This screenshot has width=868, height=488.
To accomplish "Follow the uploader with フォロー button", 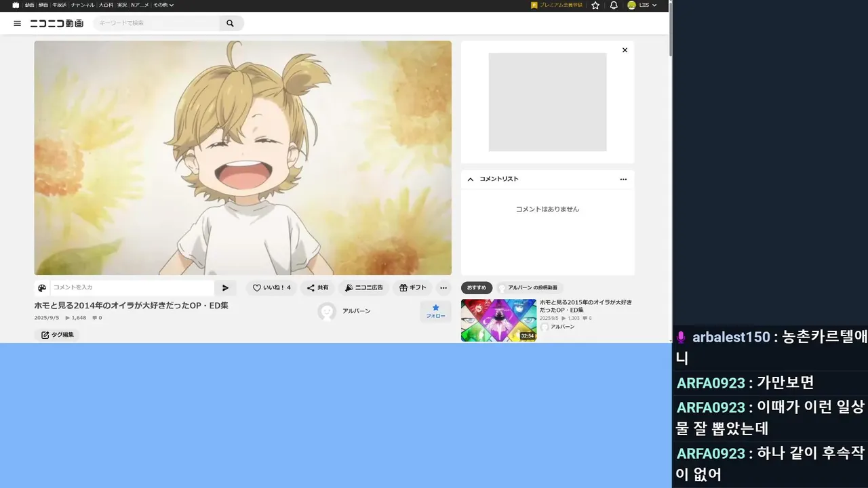I will [435, 312].
